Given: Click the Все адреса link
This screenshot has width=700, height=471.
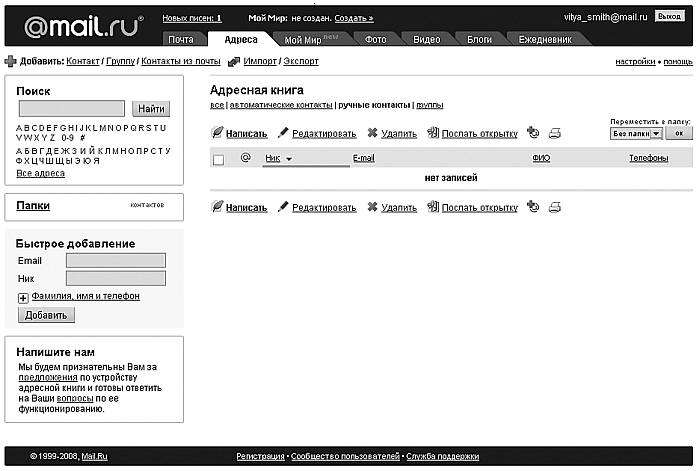Looking at the screenshot, I should point(41,173).
